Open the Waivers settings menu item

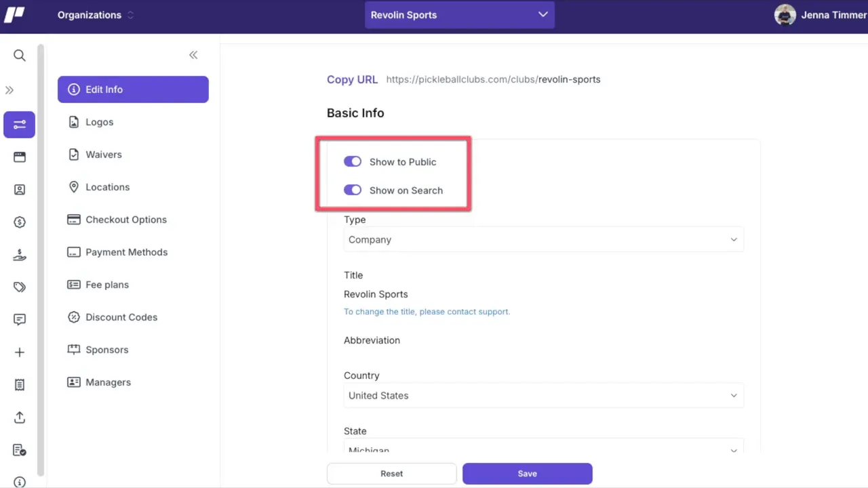103,155
